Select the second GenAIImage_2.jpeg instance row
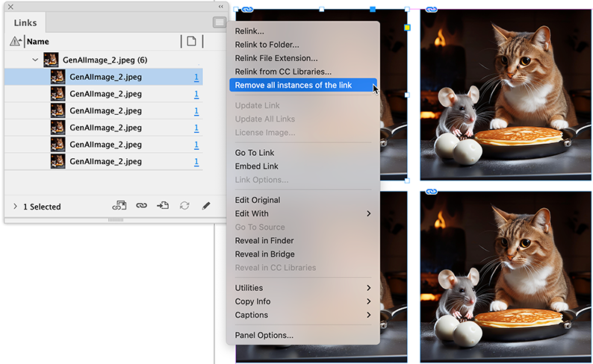 104,94
